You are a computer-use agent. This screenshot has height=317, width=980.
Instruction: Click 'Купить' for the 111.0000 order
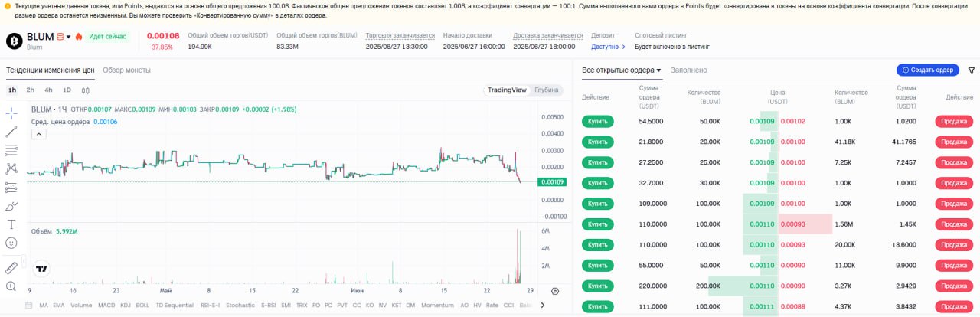click(598, 306)
